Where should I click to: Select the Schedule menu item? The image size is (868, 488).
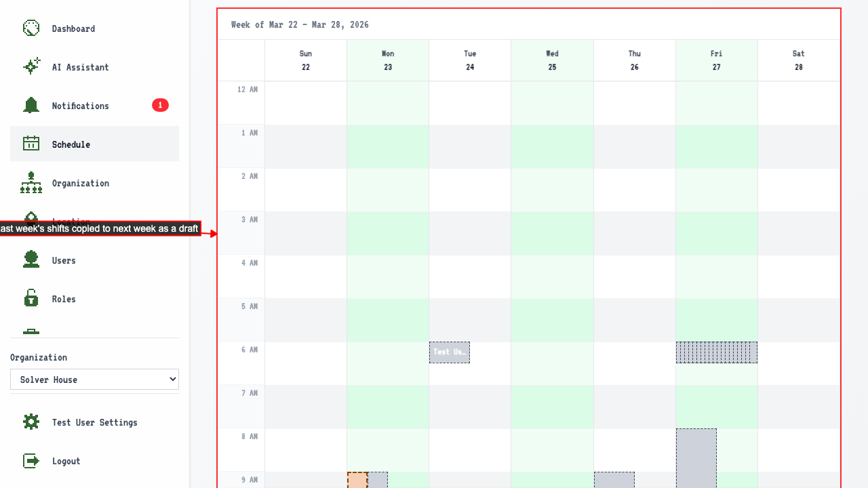pyautogui.click(x=94, y=144)
